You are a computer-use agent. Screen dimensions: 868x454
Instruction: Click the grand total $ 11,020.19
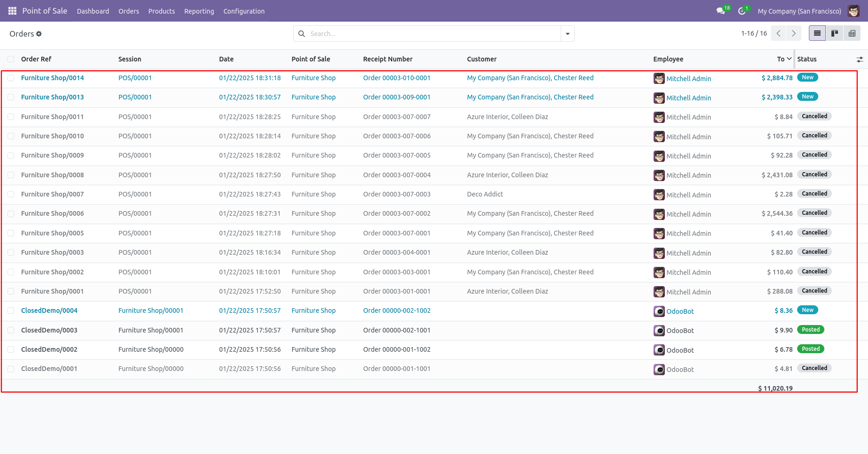775,388
